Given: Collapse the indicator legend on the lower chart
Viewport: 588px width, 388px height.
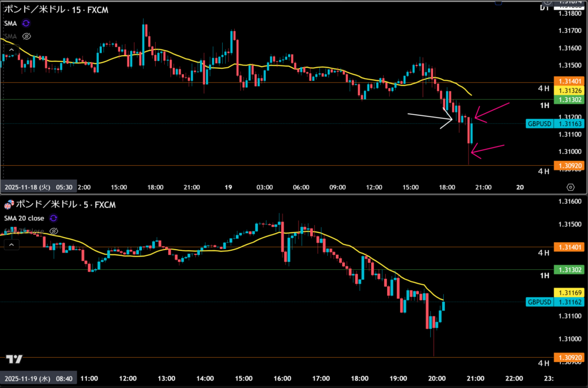Looking at the screenshot, I should (10, 245).
